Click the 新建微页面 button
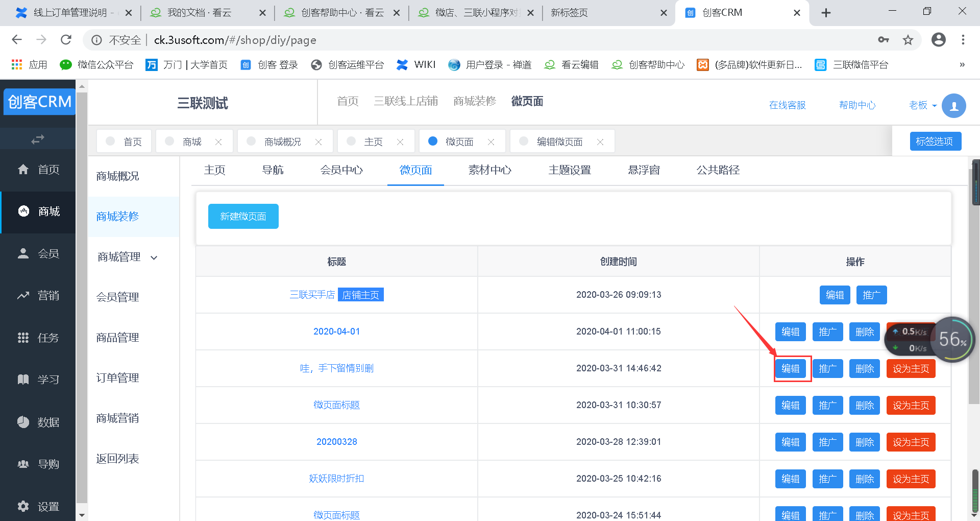 point(243,217)
